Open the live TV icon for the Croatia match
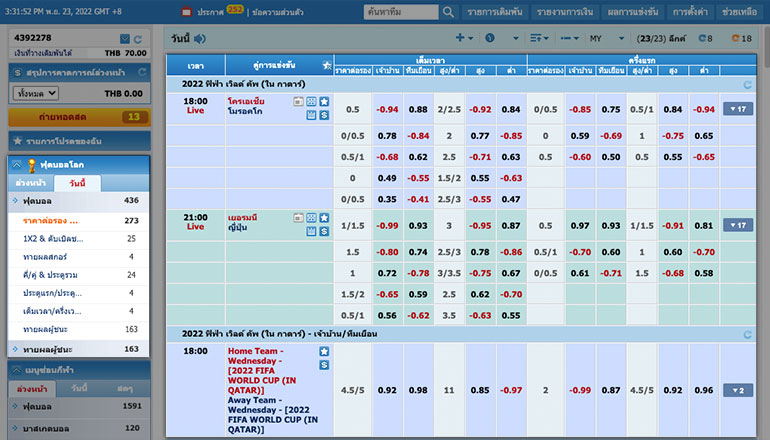770x440 pixels. coord(298,102)
